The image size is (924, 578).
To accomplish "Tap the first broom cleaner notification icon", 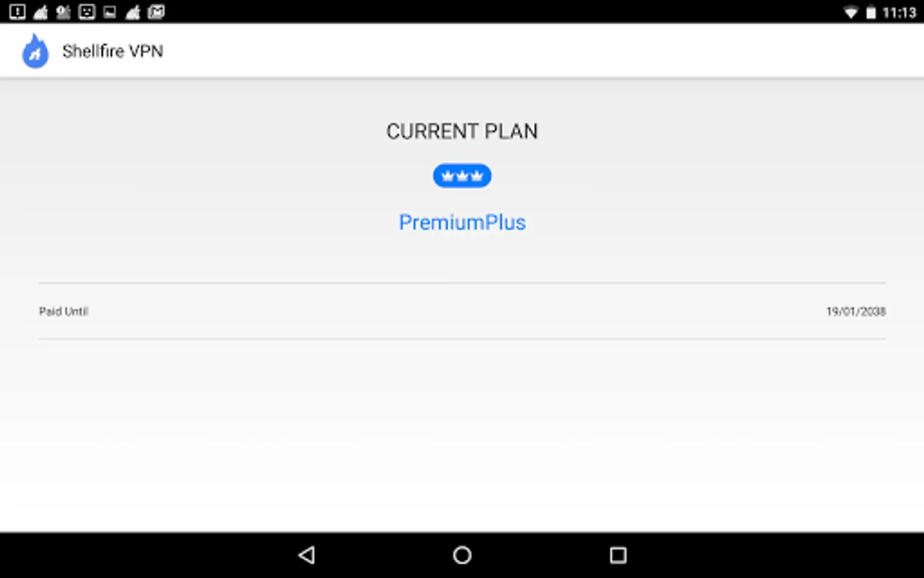I will tap(40, 12).
